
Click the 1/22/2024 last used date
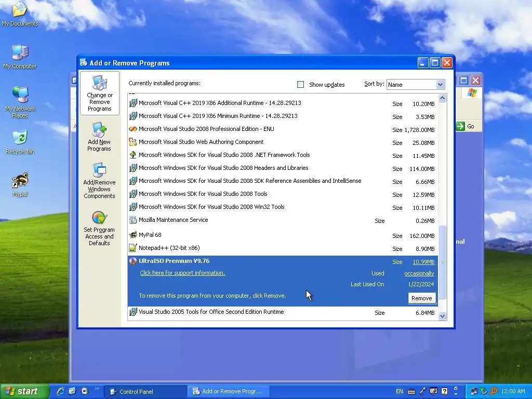pyautogui.click(x=421, y=284)
